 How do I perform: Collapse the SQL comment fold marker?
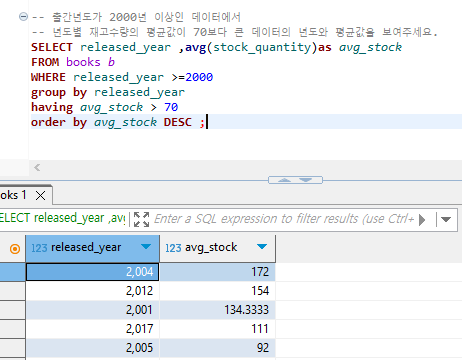point(23,16)
